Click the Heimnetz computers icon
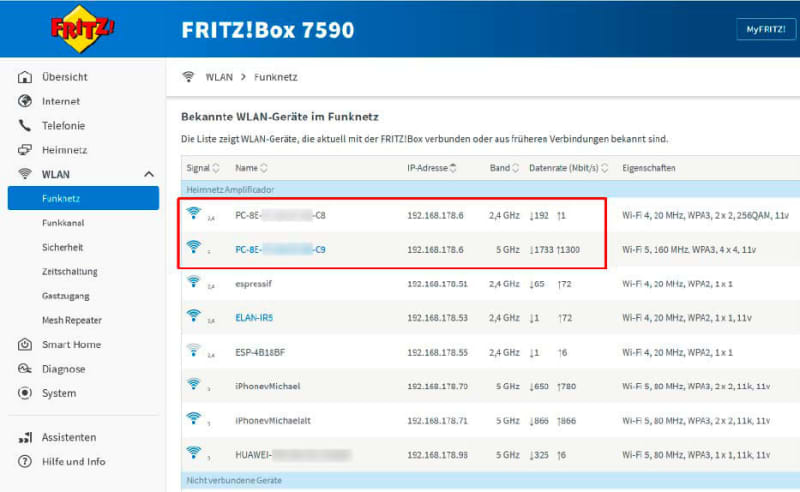Image resolution: width=800 pixels, height=492 pixels. (24, 150)
